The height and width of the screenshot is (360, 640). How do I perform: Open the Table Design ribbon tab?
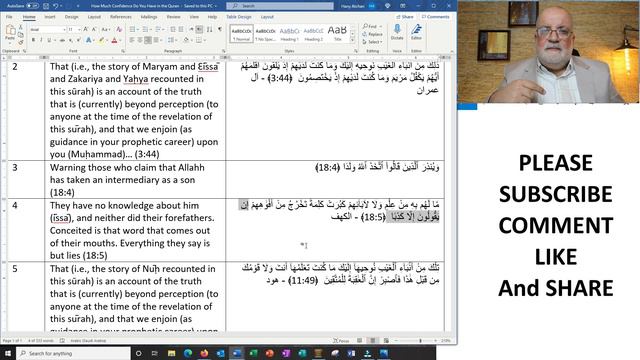tap(239, 17)
